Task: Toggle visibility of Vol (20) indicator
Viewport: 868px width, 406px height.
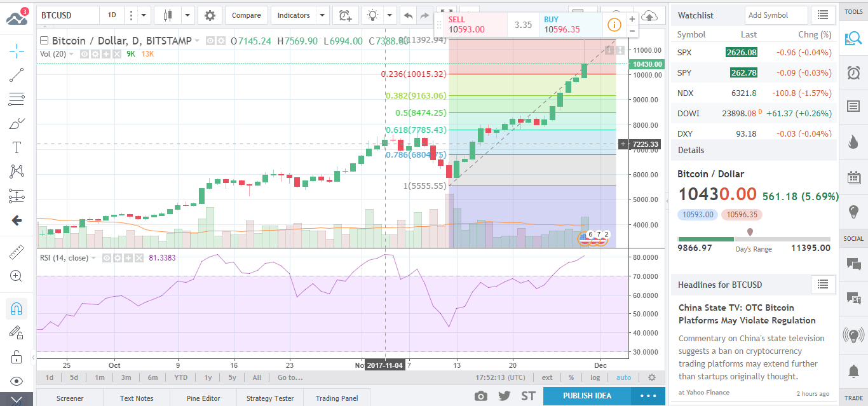Action: click(84, 54)
